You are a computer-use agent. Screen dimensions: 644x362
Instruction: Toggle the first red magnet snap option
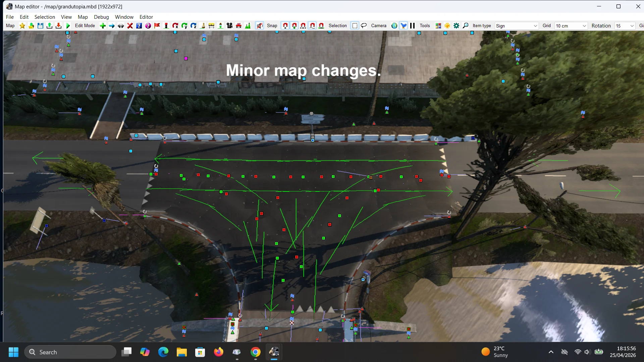[285, 26]
